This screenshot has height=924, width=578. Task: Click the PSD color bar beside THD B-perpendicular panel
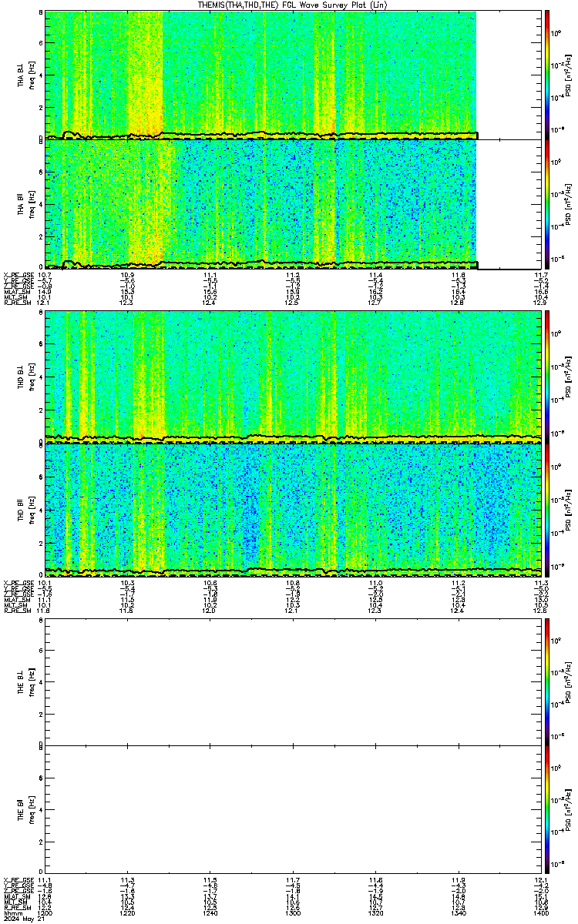click(x=547, y=377)
